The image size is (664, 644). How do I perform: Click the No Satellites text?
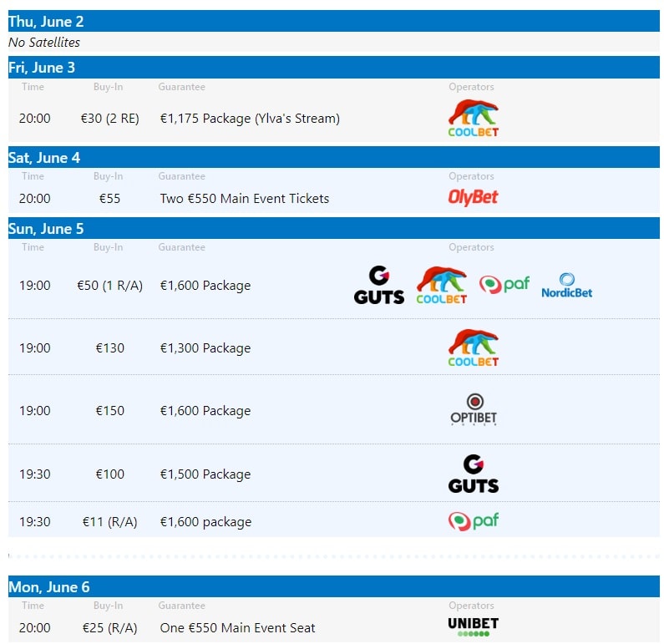[x=44, y=43]
